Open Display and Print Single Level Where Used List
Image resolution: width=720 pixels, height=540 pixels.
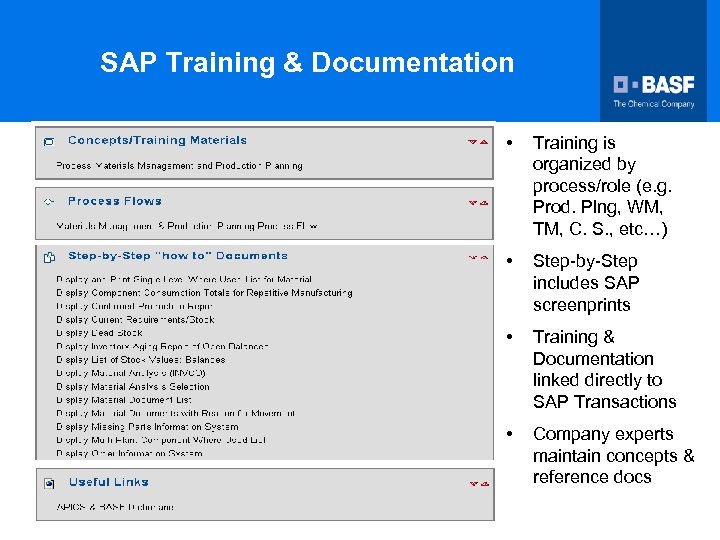point(184,279)
